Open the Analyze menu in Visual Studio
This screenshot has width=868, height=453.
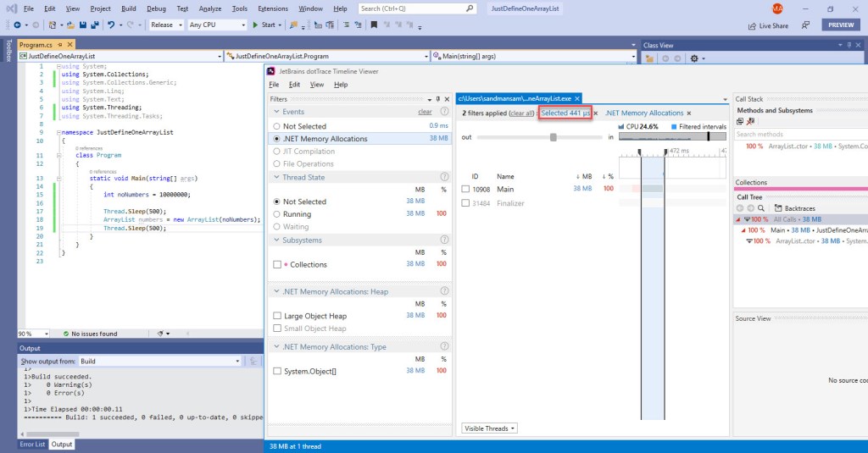click(x=209, y=8)
